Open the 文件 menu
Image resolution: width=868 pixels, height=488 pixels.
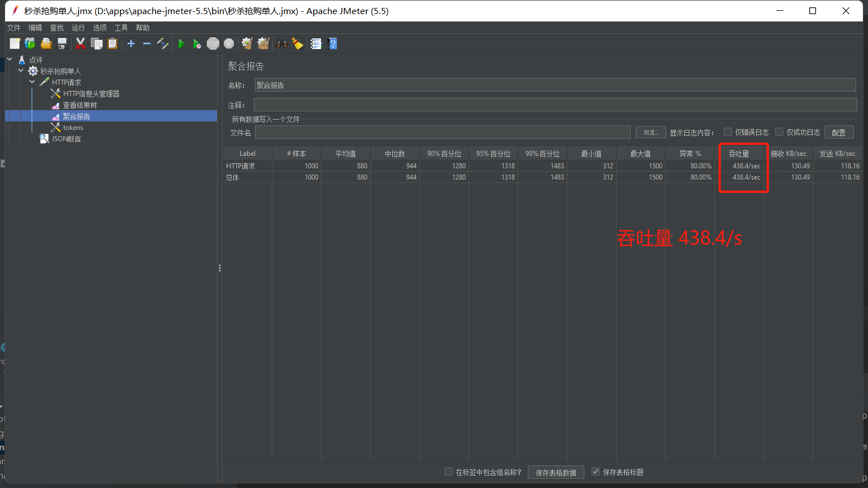[x=14, y=28]
